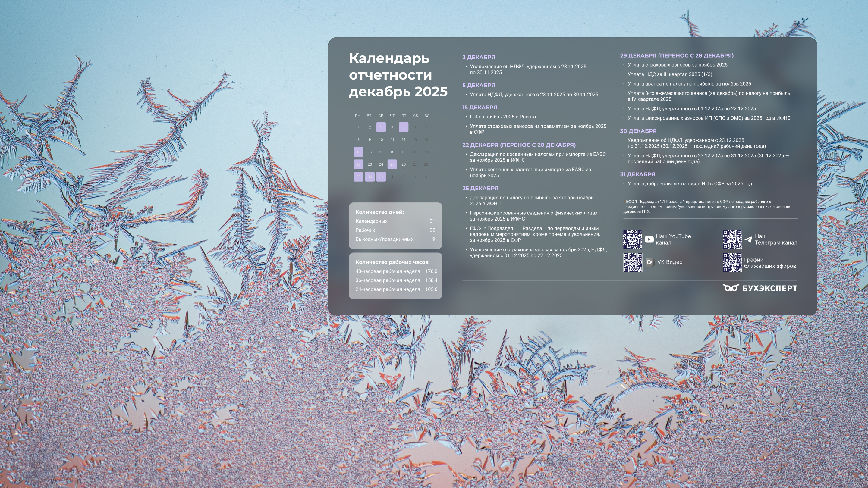Select highlighted date 3 in the calendar
The image size is (868, 488).
pyautogui.click(x=381, y=127)
